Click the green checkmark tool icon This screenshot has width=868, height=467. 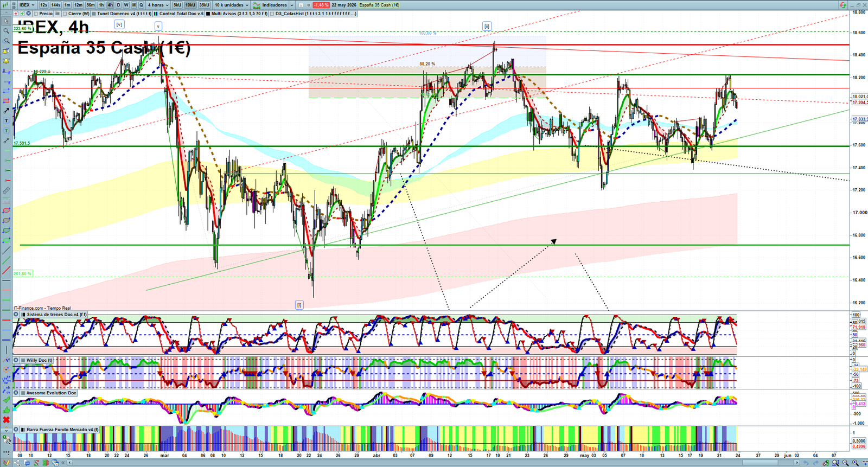click(6, 400)
